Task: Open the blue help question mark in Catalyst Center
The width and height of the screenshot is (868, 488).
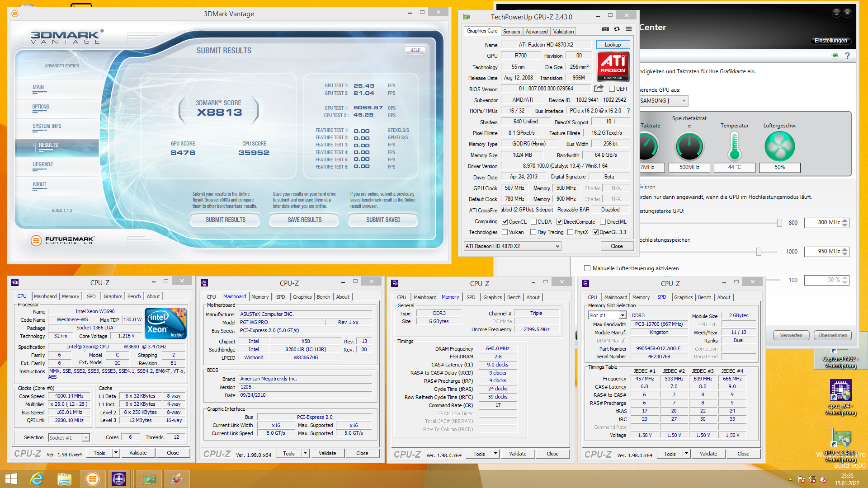Action: [848, 56]
